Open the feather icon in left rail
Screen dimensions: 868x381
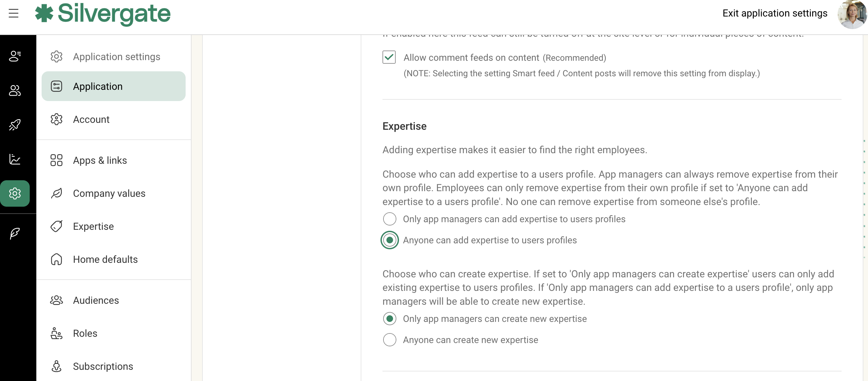coord(15,233)
